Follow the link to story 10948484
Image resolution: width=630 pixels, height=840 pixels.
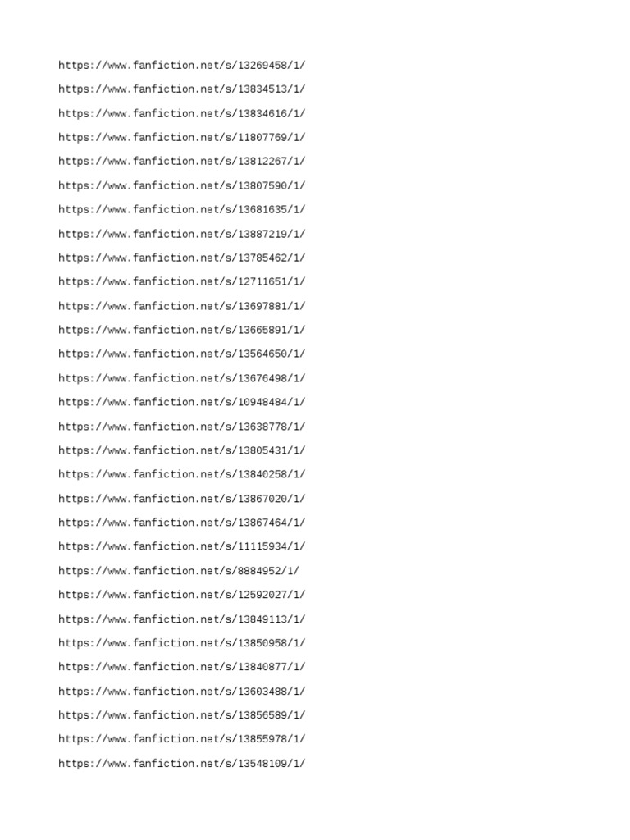click(181, 402)
